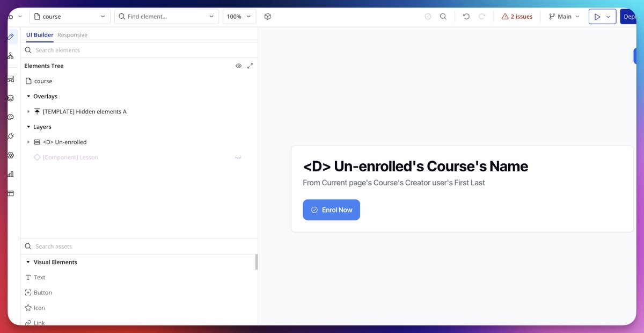The width and height of the screenshot is (644, 333).
Task: Click the page icon beside course in tree
Action: (29, 81)
